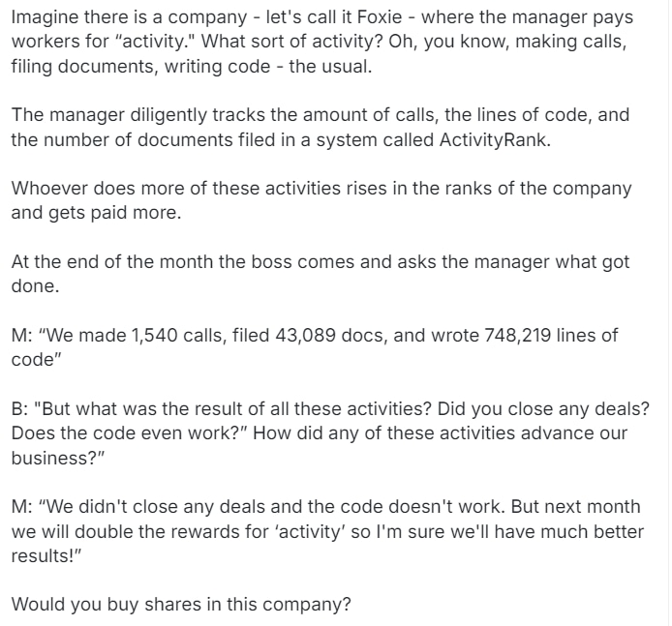This screenshot has height=626, width=672.
Task: Click the word "ActivityRank" in the text
Action: tap(493, 140)
